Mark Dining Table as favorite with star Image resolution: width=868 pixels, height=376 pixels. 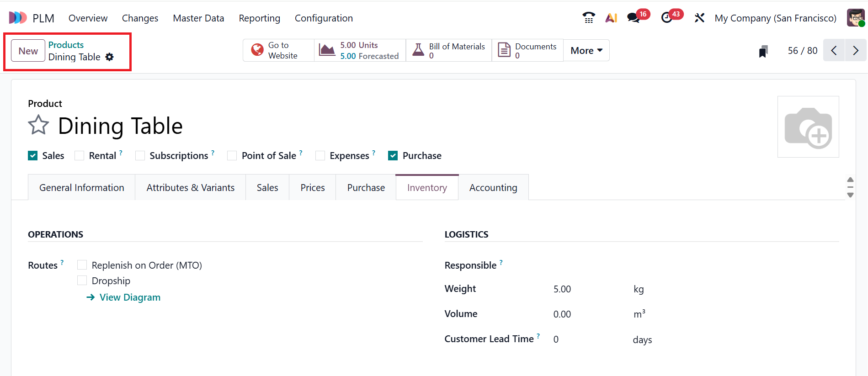pos(38,125)
